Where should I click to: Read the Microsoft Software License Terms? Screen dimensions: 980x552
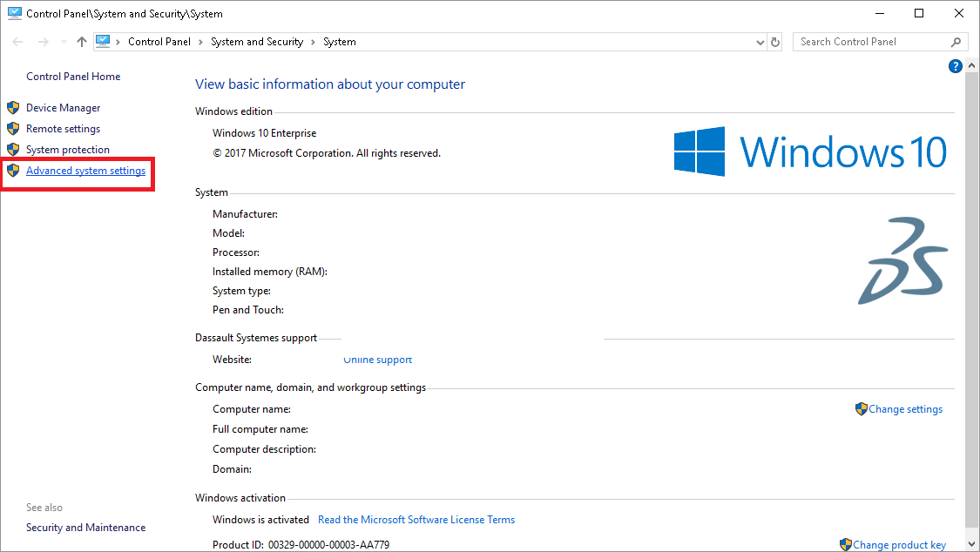point(416,520)
